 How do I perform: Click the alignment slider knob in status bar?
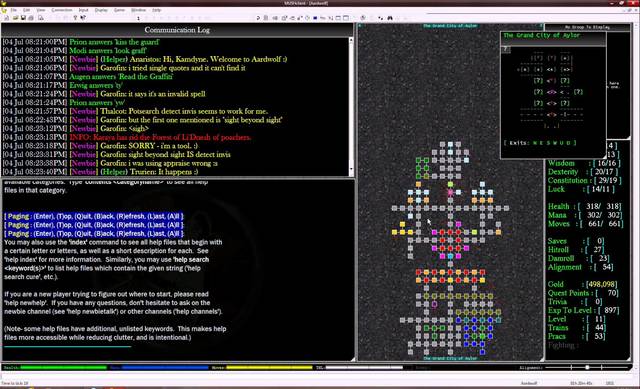click(x=587, y=367)
